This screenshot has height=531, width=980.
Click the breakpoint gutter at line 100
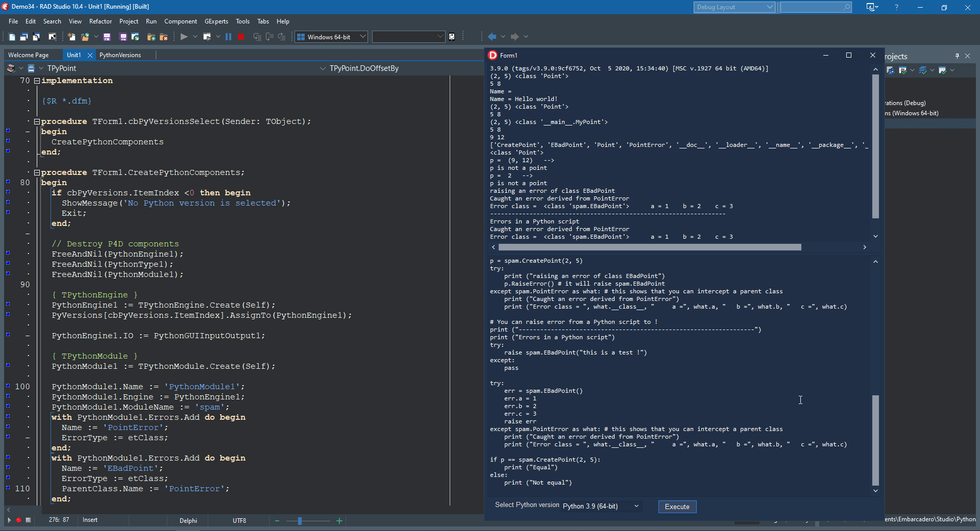coord(8,386)
